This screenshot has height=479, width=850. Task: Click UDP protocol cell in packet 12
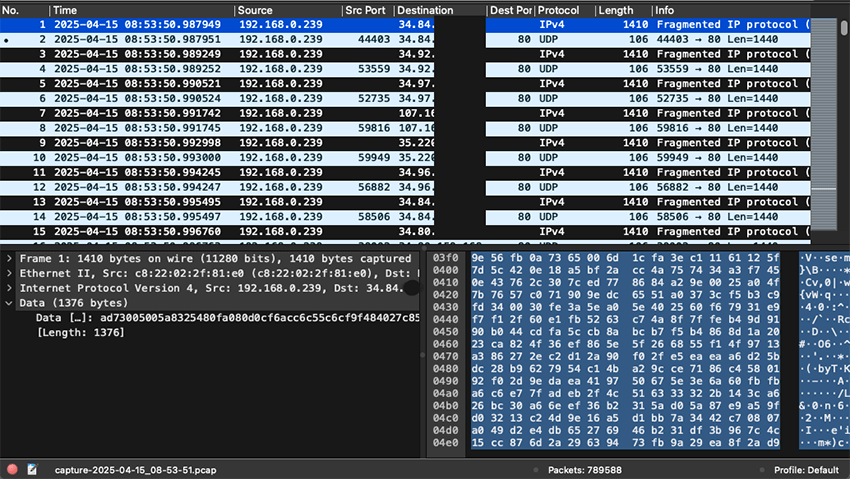click(549, 187)
